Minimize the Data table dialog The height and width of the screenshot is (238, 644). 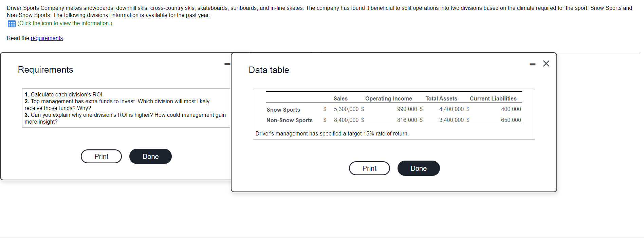pyautogui.click(x=532, y=64)
